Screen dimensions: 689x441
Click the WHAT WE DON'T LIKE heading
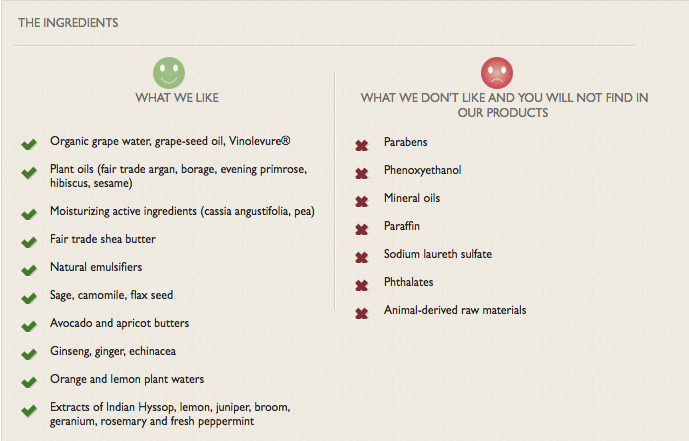click(x=504, y=105)
